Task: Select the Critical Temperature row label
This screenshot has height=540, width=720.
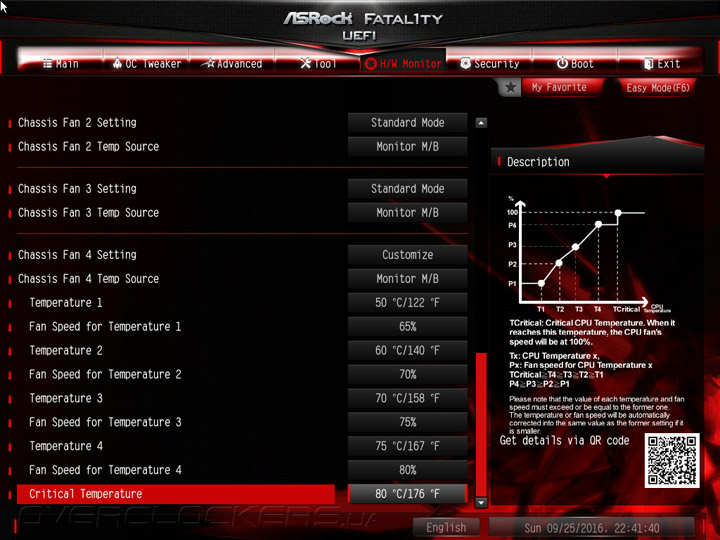Action: 176,494
